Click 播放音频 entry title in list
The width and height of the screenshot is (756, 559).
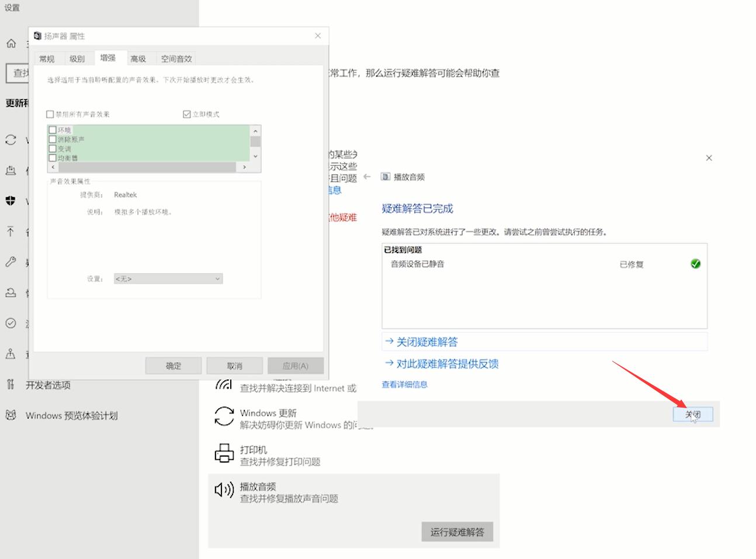[x=258, y=486]
